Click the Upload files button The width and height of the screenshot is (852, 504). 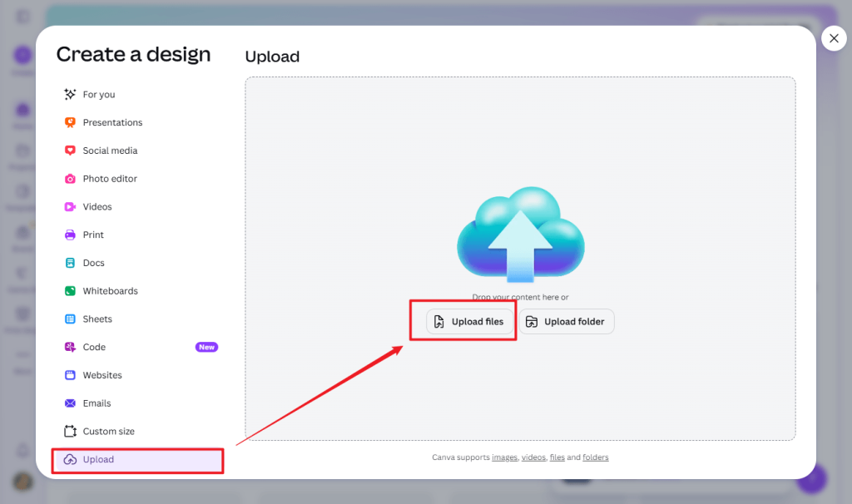click(469, 322)
